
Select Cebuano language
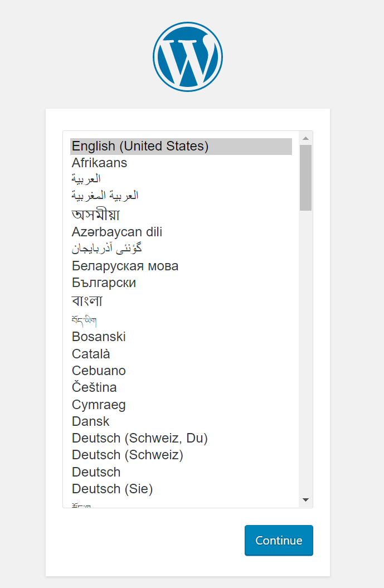point(181,371)
